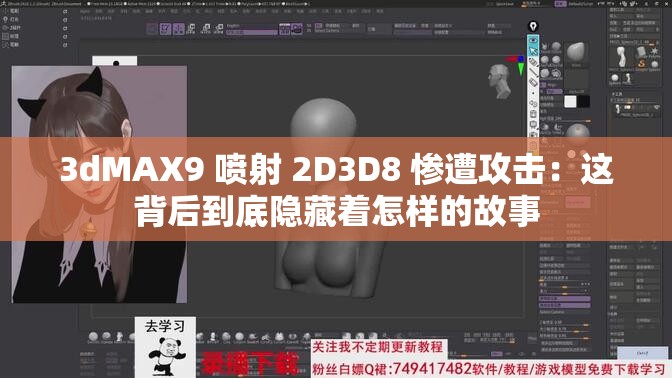672x378 pixels.
Task: Select the first brush in bottom shelf
Action: coord(93,337)
